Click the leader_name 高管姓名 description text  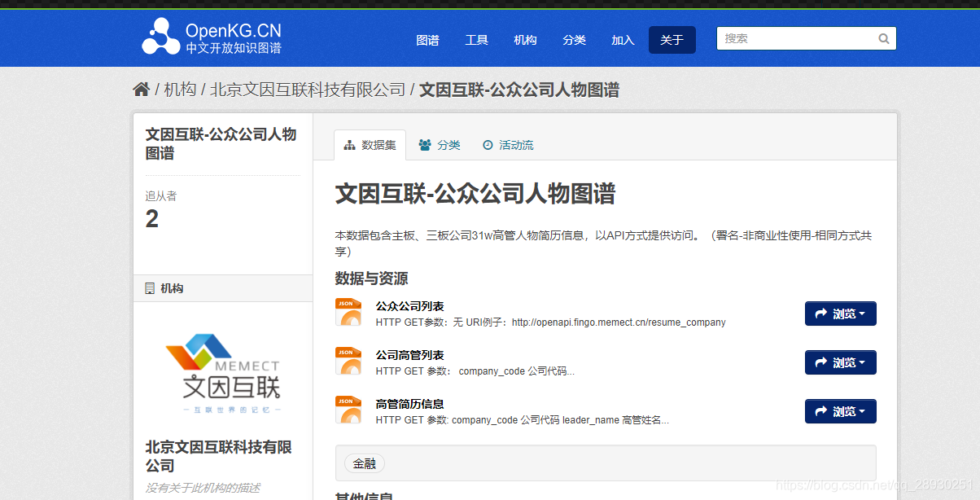coord(523,420)
